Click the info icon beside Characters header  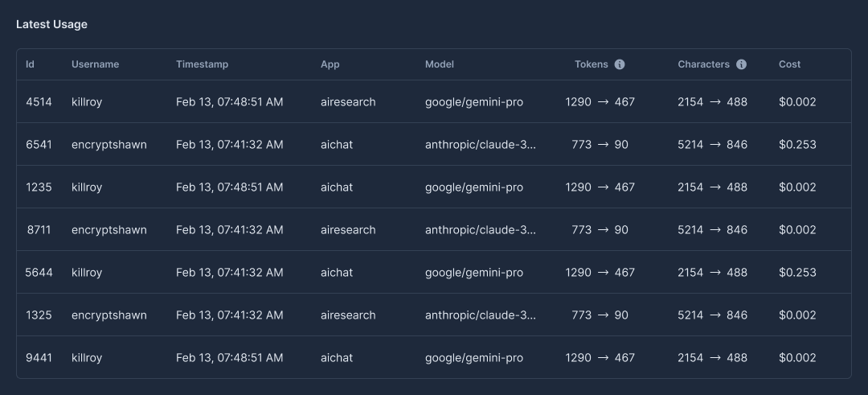click(741, 64)
